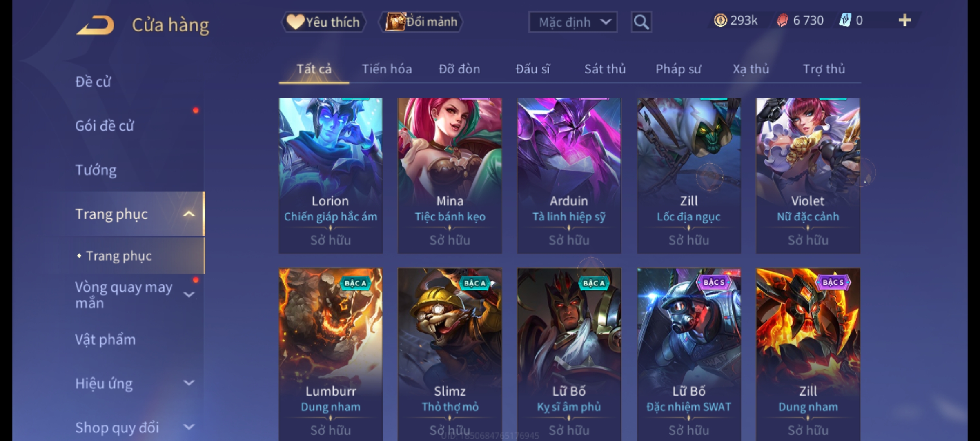
Task: Select the Violet Nữ đặc cảnh skin card
Action: 808,176
